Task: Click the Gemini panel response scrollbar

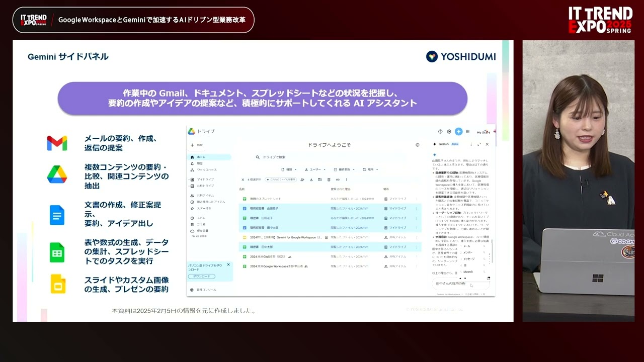Action: click(x=493, y=250)
